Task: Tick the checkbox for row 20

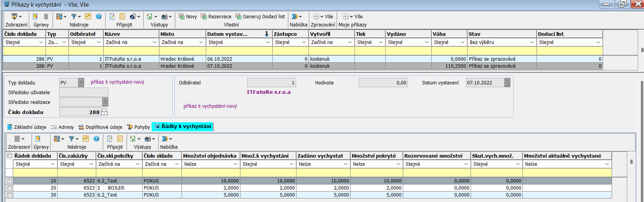Action: [9, 188]
